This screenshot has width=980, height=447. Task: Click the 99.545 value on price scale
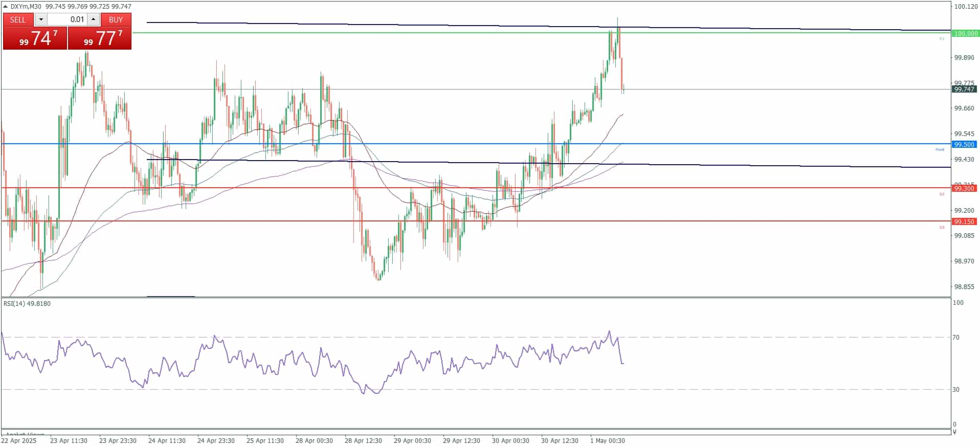point(965,134)
